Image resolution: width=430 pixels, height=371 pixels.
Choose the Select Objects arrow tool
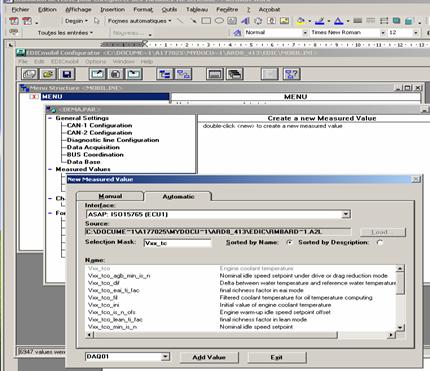[97, 21]
